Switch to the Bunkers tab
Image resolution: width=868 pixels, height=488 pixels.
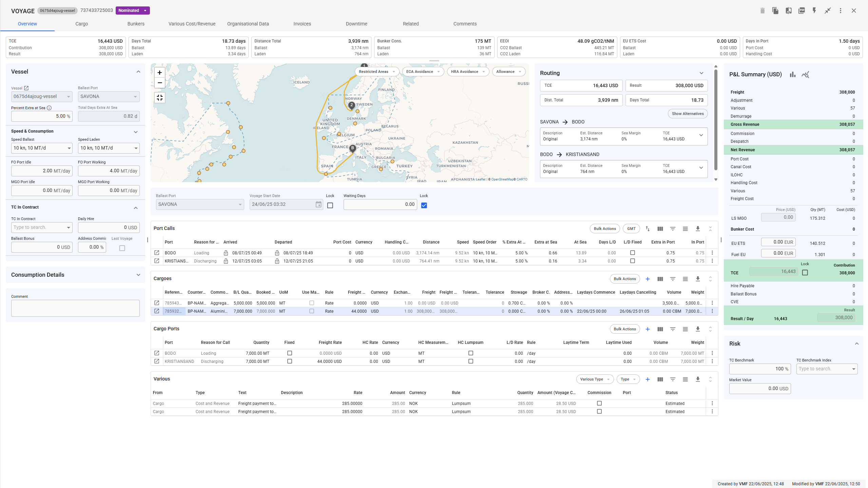click(136, 24)
